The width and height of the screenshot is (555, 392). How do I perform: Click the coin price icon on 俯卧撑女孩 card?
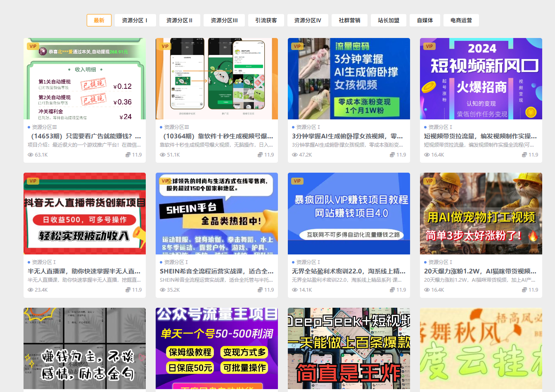pos(392,155)
